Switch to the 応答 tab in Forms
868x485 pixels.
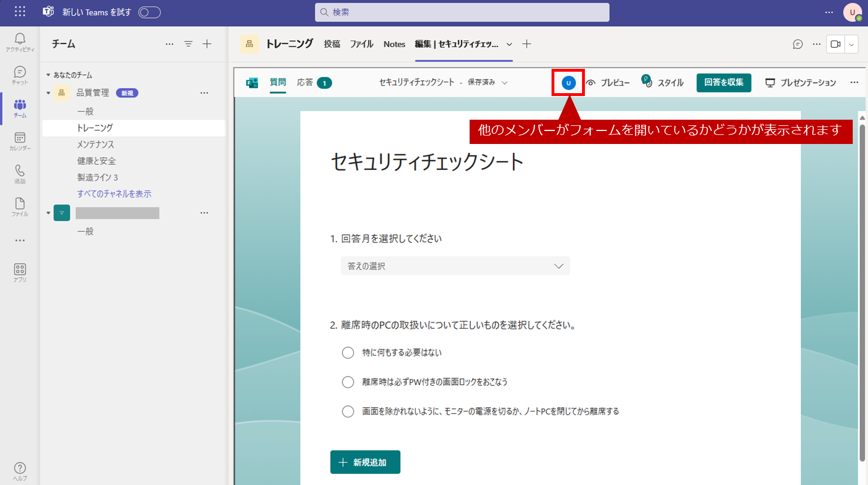click(x=314, y=82)
